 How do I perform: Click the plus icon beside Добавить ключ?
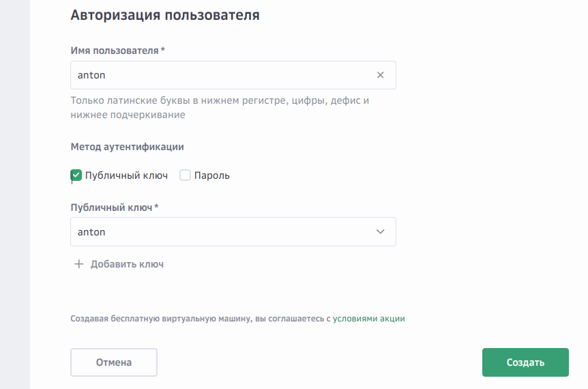coord(78,264)
